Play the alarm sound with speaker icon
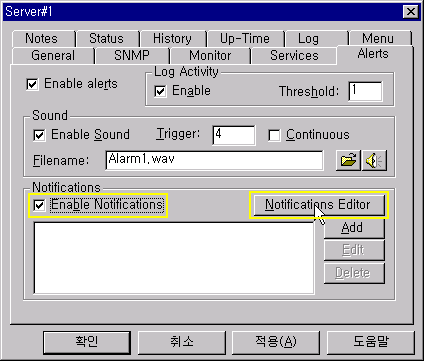This screenshot has width=424, height=361. click(374, 161)
